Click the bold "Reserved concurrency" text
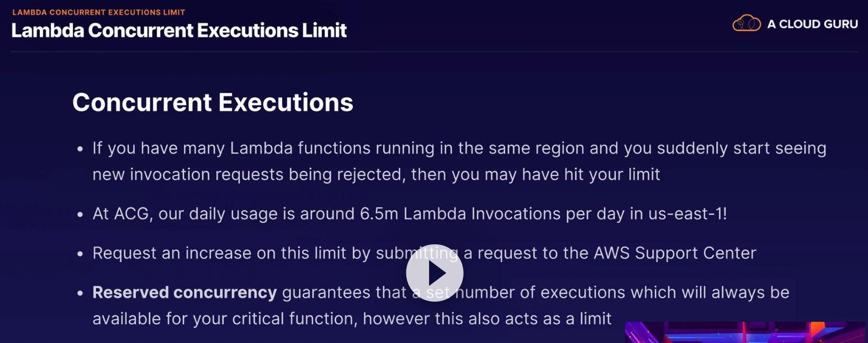This screenshot has height=343, width=868. pyautogui.click(x=184, y=292)
